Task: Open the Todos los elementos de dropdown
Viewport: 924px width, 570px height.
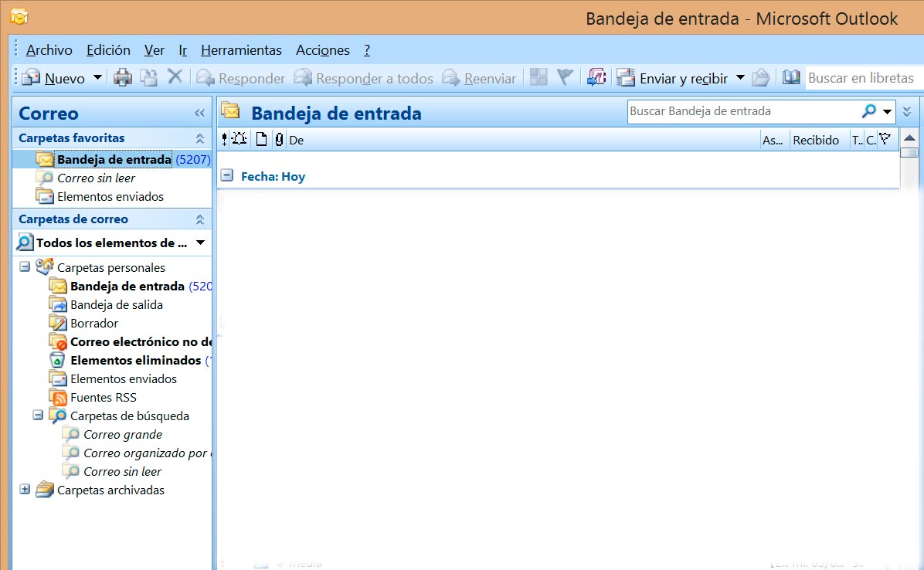Action: coord(200,243)
